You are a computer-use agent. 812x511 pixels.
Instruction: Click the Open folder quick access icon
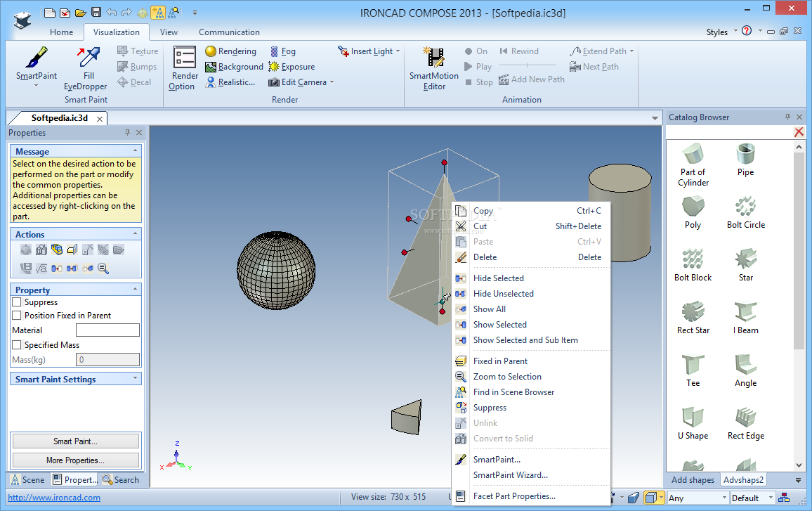coord(80,13)
